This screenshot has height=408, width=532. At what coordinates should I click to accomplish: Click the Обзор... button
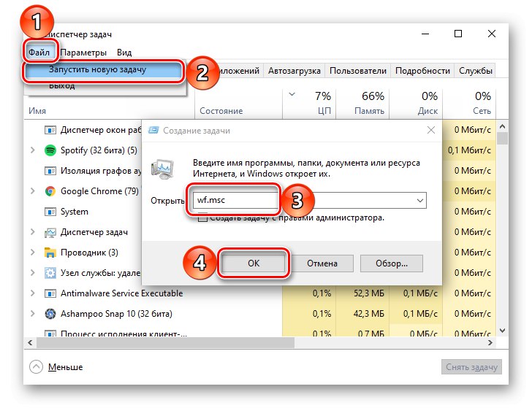pyautogui.click(x=392, y=263)
